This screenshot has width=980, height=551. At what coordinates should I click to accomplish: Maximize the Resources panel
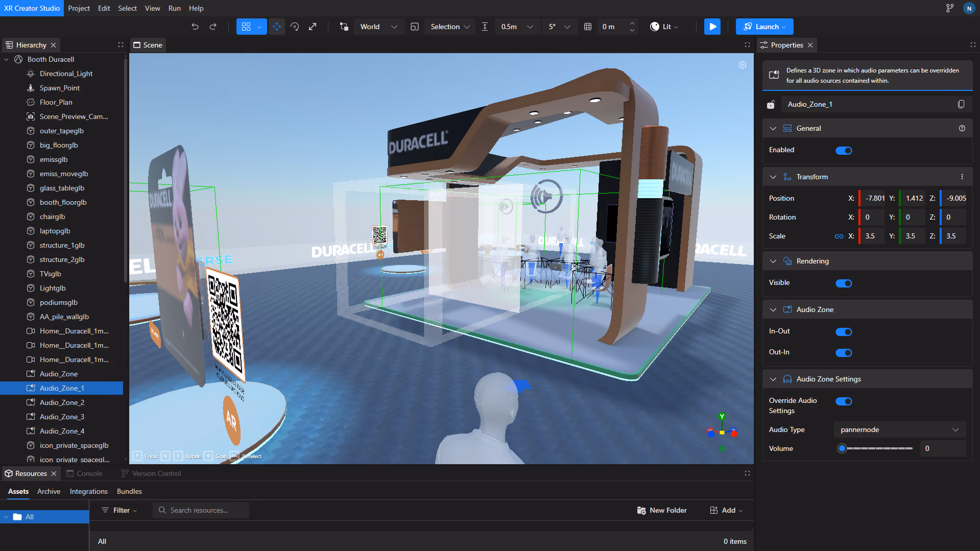click(x=747, y=473)
